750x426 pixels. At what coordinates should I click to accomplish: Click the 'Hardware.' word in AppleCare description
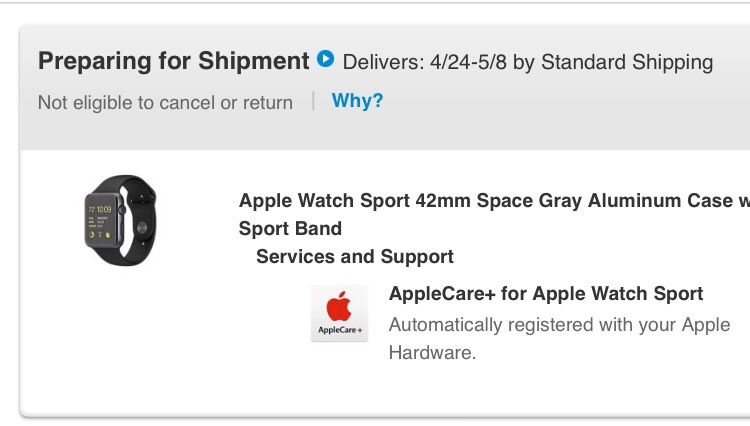[432, 353]
